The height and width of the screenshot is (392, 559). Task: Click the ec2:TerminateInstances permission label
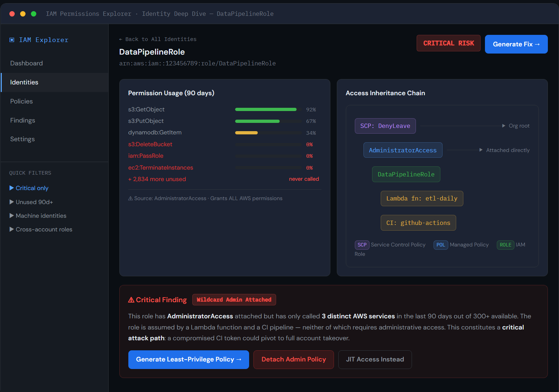(x=161, y=167)
